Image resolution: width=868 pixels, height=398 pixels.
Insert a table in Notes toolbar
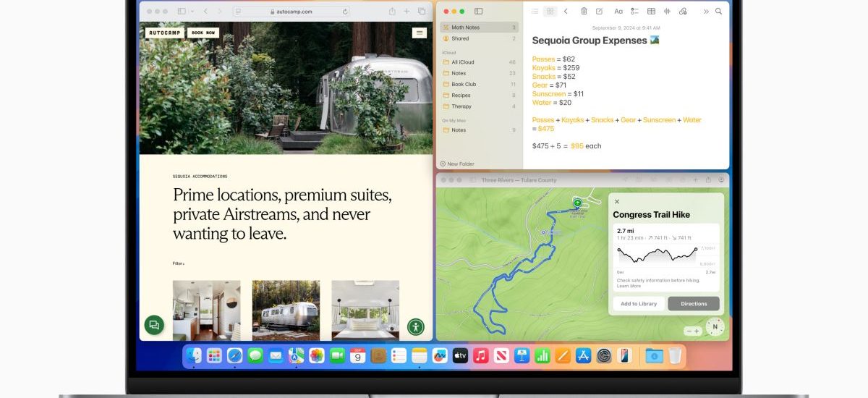[x=651, y=12]
